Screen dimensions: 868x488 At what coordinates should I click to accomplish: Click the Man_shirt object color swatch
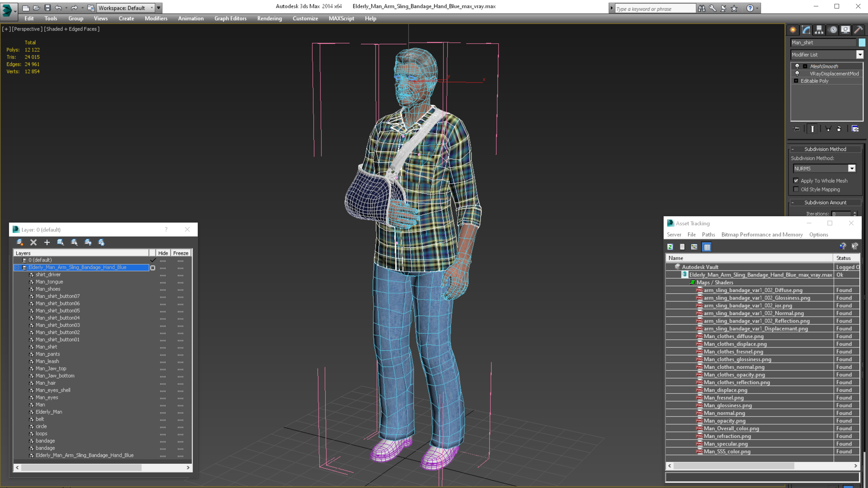coord(862,42)
